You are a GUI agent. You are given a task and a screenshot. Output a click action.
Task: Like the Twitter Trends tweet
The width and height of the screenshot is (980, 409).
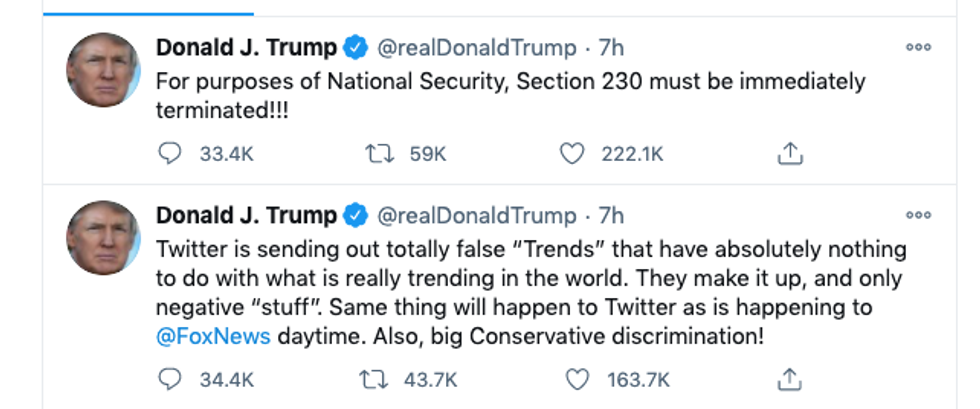575,379
